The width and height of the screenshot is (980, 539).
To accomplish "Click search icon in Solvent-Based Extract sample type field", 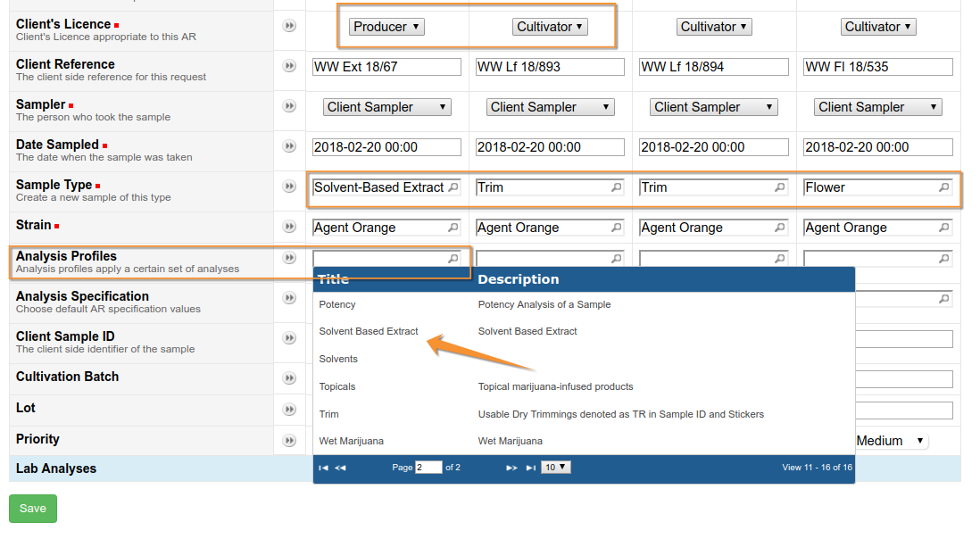I will tap(453, 187).
